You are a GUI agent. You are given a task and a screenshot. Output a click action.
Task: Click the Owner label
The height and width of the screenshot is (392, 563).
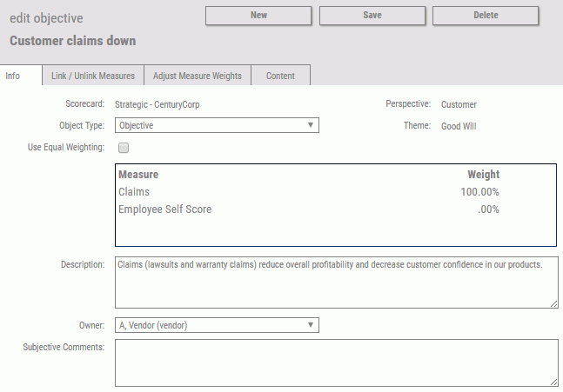91,325
